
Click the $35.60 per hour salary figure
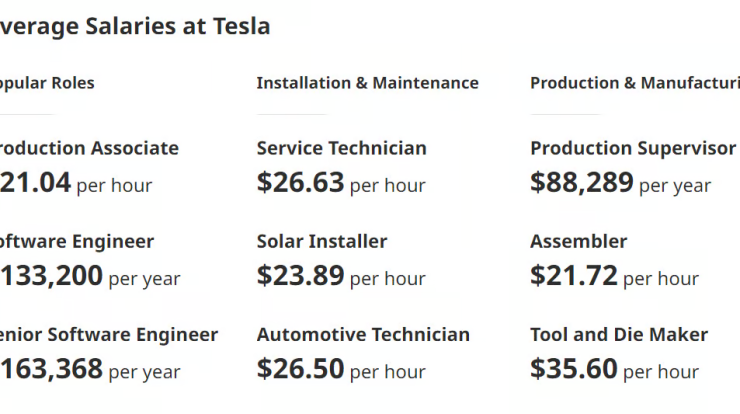click(x=614, y=369)
